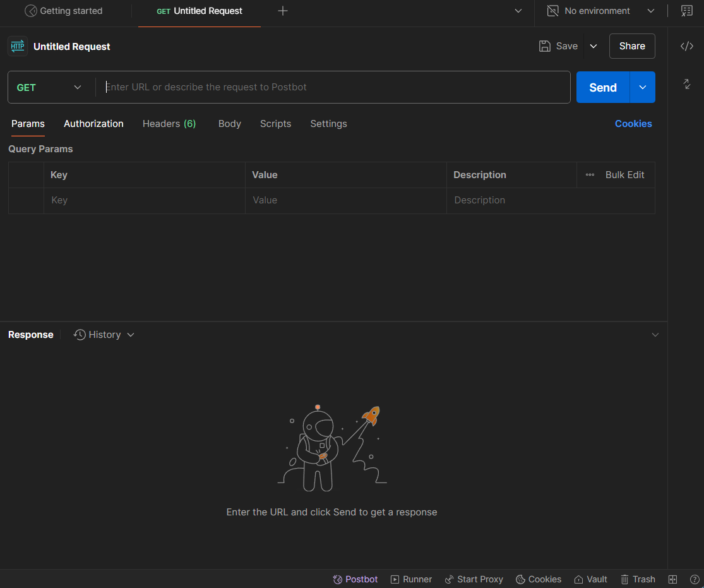Click the blue Send button

click(x=602, y=87)
